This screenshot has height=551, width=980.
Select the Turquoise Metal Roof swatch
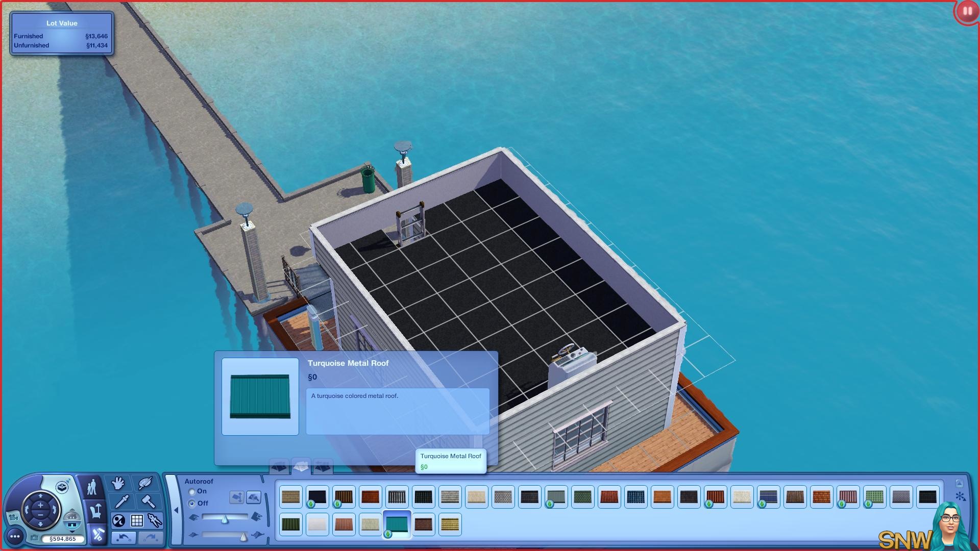tap(397, 524)
